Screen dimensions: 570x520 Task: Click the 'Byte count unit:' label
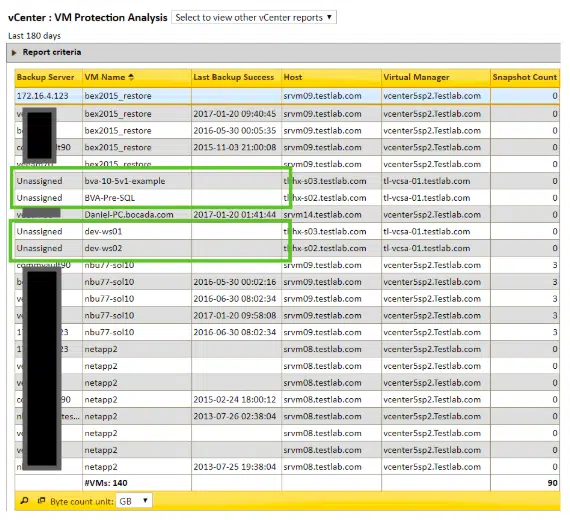[x=82, y=501]
